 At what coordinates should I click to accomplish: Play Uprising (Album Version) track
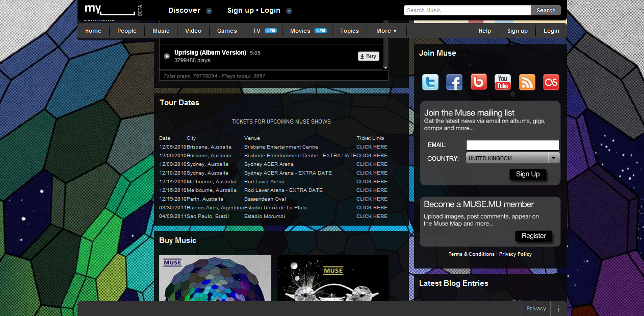click(167, 56)
